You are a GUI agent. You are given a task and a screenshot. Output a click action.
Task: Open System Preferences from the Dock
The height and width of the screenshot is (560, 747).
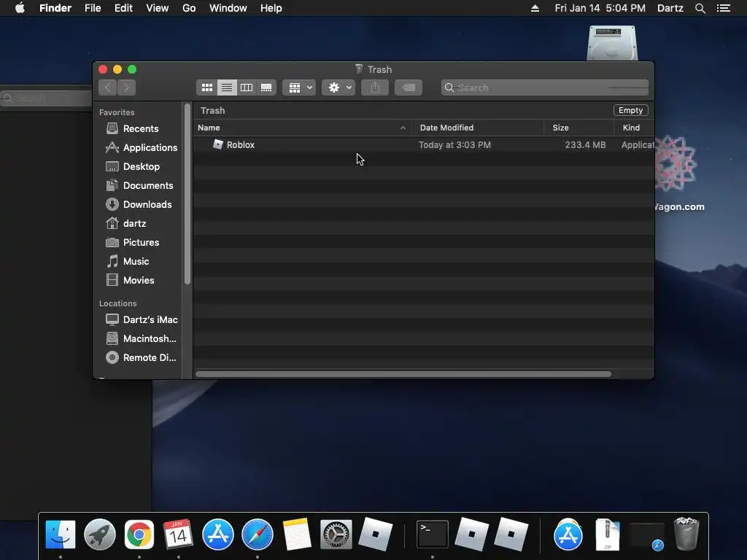pos(336,534)
